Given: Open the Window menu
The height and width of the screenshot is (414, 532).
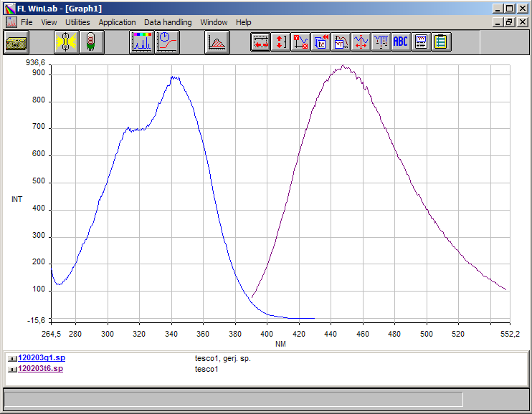Looking at the screenshot, I should (x=214, y=22).
